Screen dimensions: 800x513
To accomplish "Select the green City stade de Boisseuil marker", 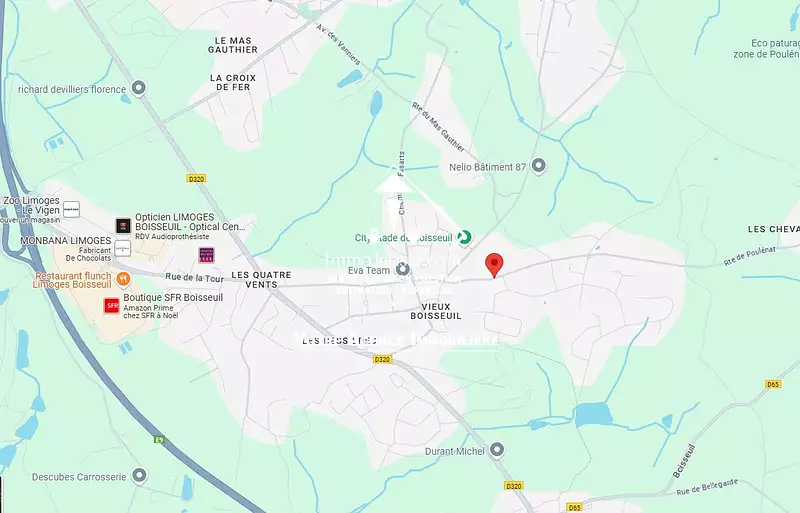I will pos(464,237).
